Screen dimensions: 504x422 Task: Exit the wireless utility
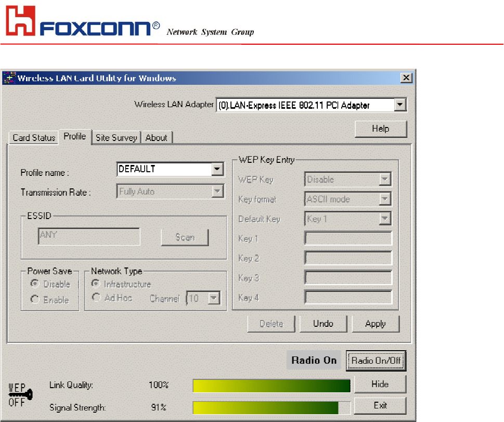[x=380, y=405]
